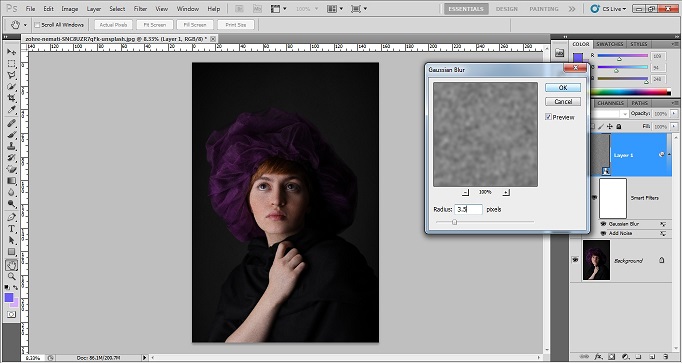Open the CS Live dropdown
The width and height of the screenshot is (682, 363).
609,9
